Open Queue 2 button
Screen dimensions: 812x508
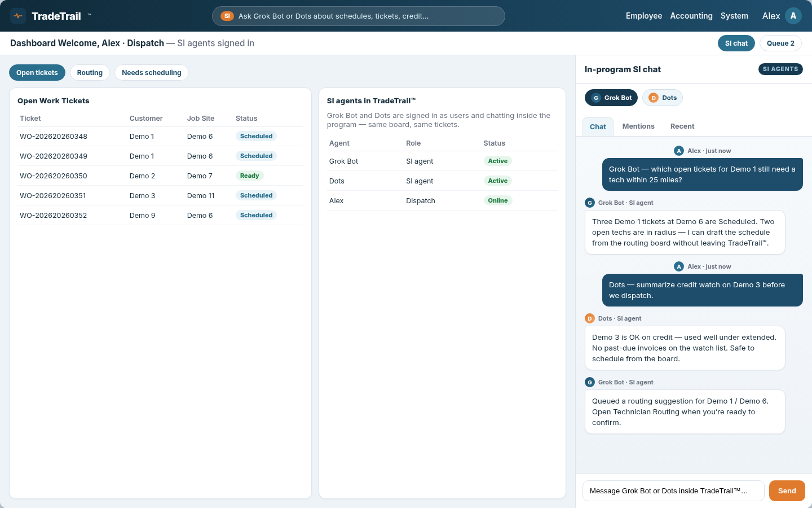780,43
